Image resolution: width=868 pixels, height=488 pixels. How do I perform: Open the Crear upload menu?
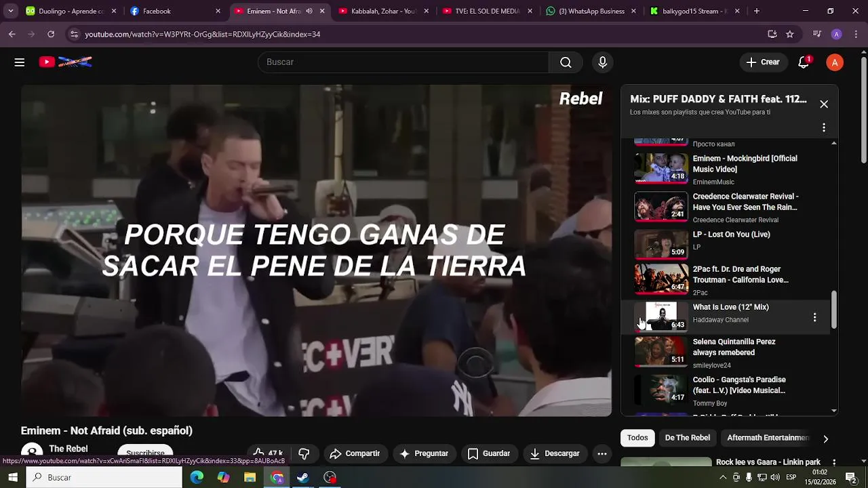[764, 62]
